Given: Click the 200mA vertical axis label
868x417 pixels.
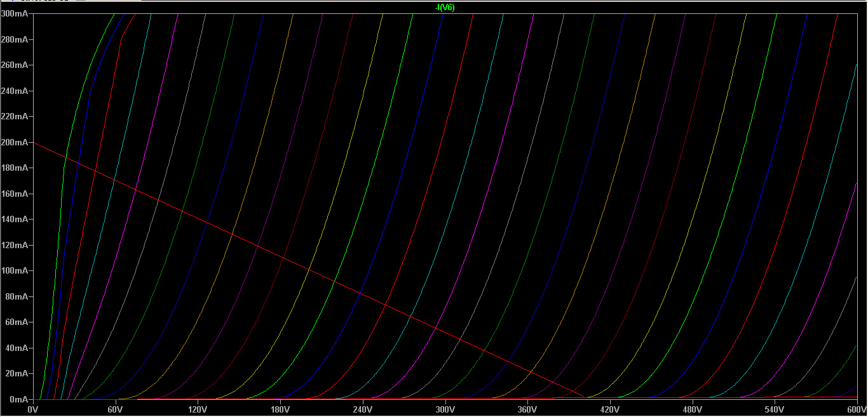Looking at the screenshot, I should [14, 142].
